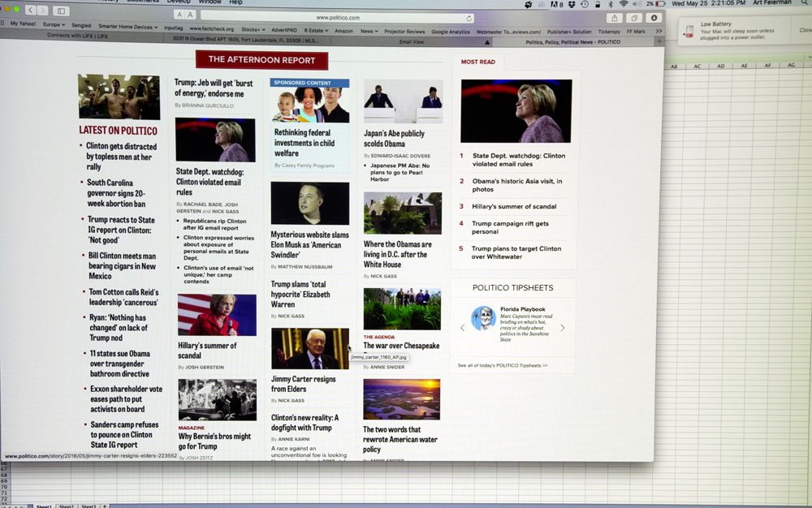Open the Time Machine clock icon in menu bar
Screen dimensions: 812x508
(585, 4)
